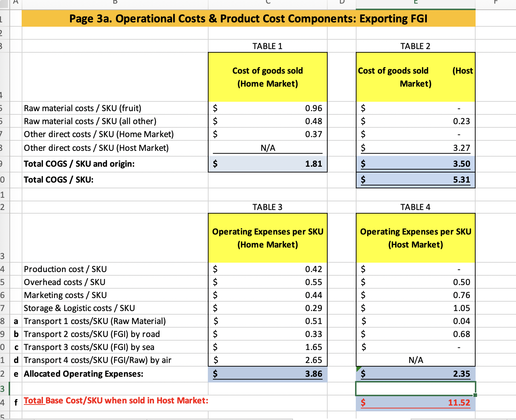
Task: Select the N/A cell in Table 4
Action: (415, 360)
